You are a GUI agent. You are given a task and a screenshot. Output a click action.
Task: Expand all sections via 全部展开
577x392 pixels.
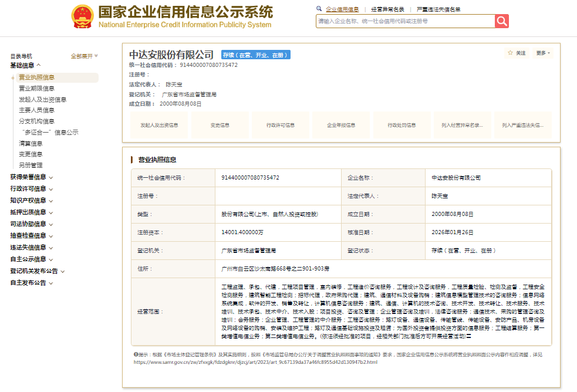(84, 56)
